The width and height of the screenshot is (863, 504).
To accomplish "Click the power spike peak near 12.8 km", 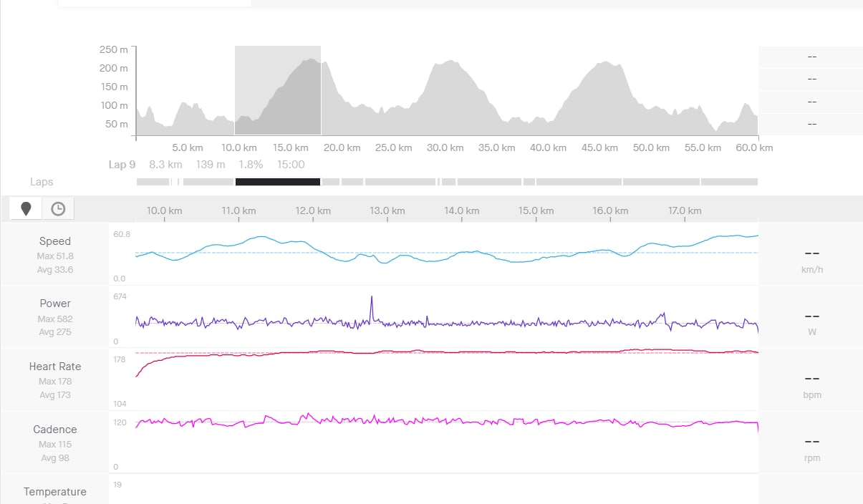I will click(x=372, y=297).
